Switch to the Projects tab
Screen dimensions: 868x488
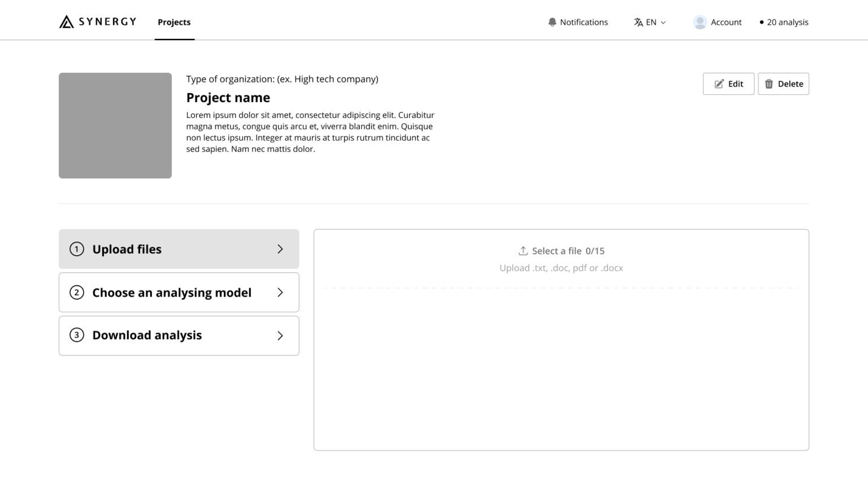tap(174, 22)
